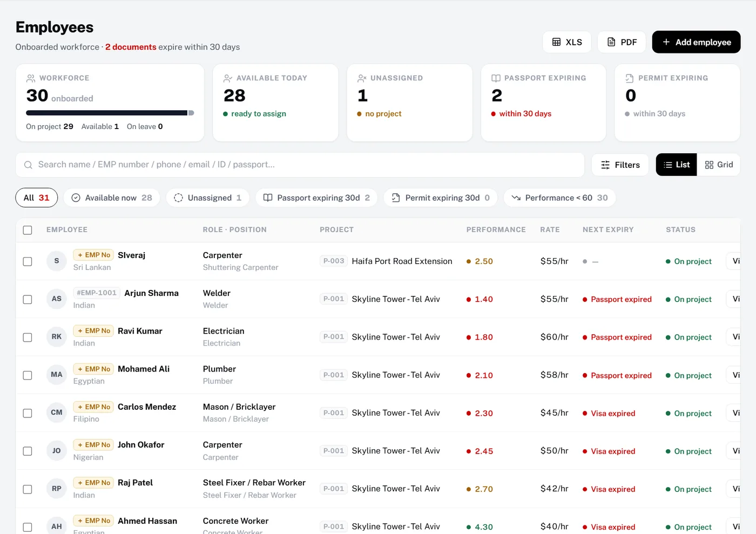756x534 pixels.
Task: Export employees as PDF
Action: (x=622, y=42)
